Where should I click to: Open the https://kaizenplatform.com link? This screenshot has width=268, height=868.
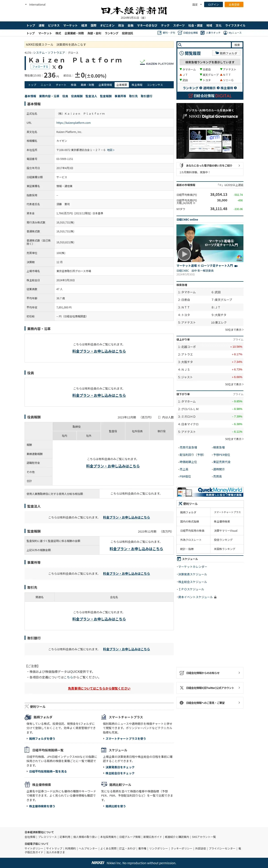point(73,123)
